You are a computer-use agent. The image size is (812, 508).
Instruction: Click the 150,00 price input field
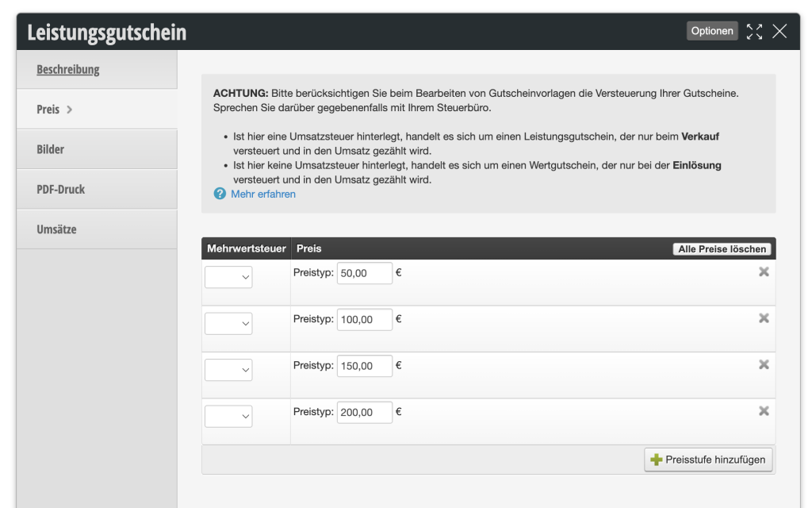coord(364,366)
